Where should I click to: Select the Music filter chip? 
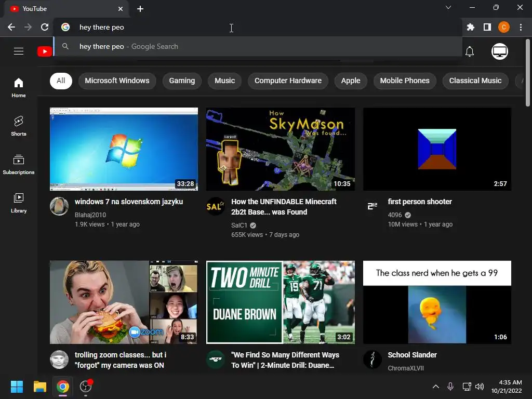tap(224, 81)
